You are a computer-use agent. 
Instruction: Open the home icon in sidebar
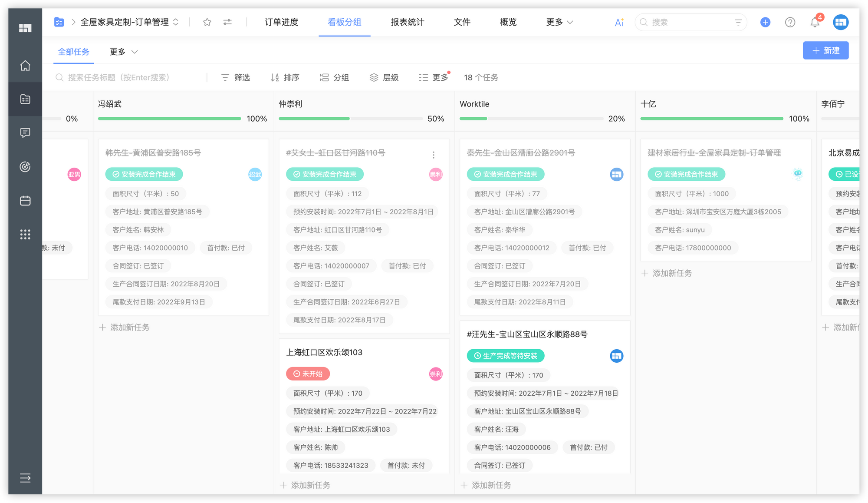tap(25, 66)
